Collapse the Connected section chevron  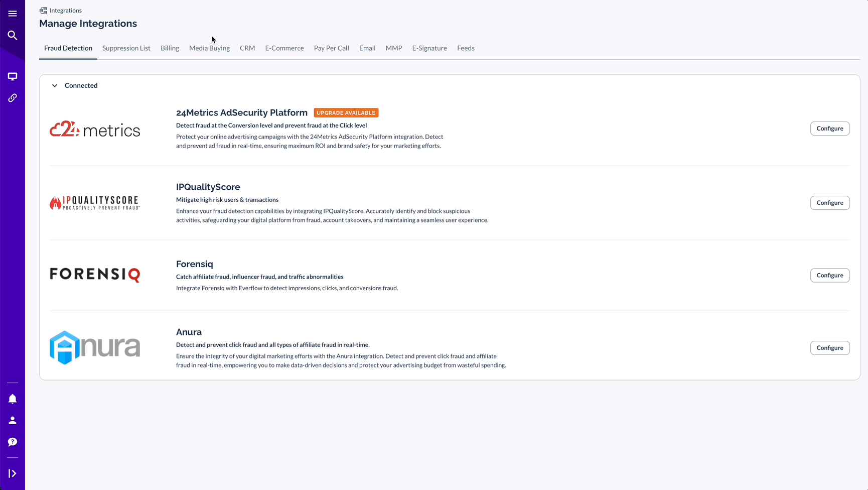55,86
